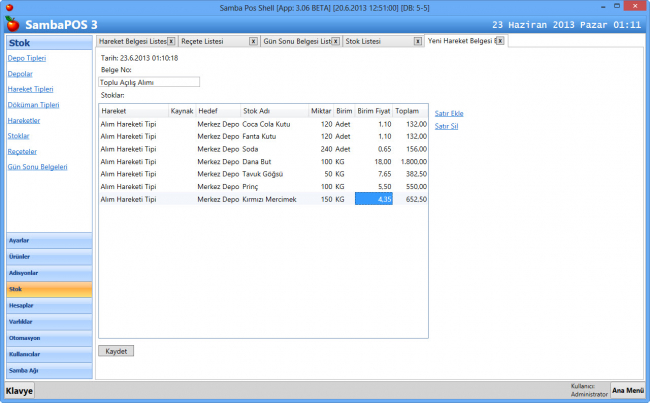This screenshot has height=403, width=650.
Task: Open the Reçete Listesi tab
Action: tap(210, 41)
